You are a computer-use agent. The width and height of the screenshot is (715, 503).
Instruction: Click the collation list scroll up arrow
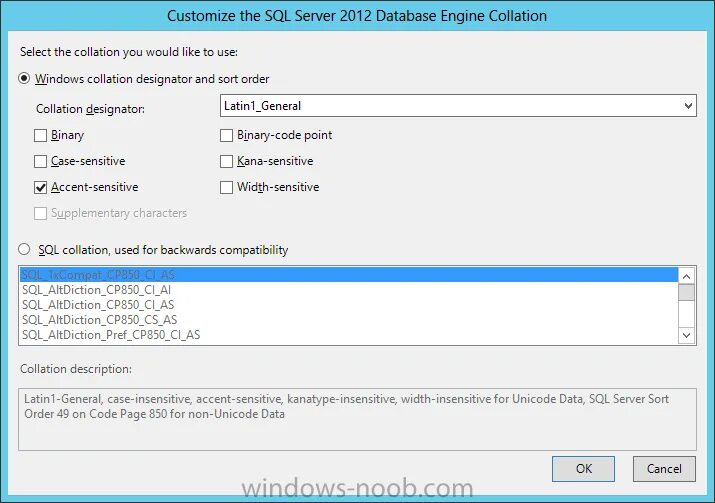click(686, 276)
